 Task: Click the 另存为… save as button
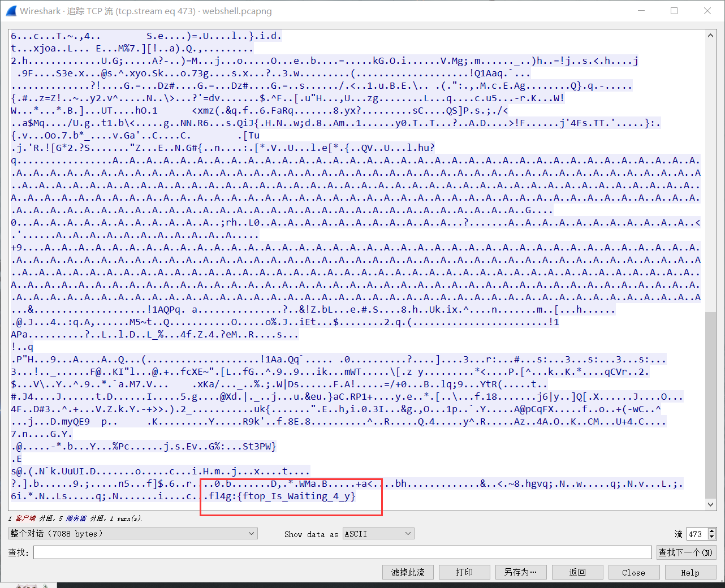point(521,572)
